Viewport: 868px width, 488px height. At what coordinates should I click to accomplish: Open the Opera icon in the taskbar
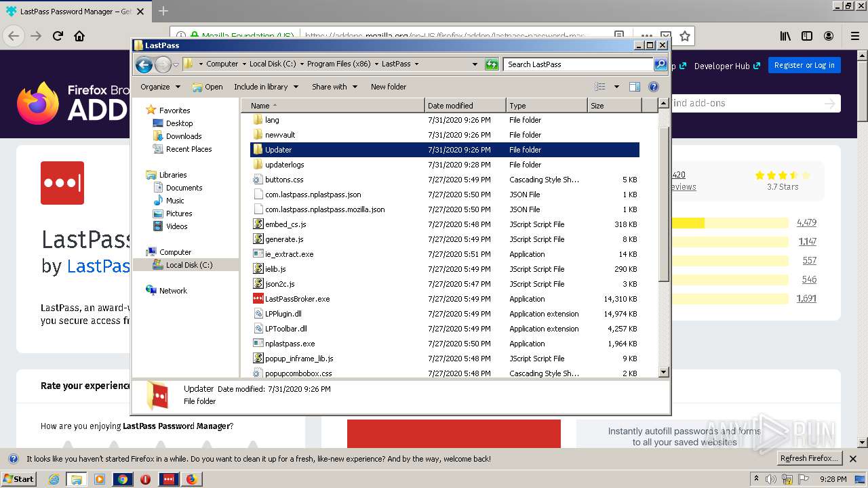(145, 479)
